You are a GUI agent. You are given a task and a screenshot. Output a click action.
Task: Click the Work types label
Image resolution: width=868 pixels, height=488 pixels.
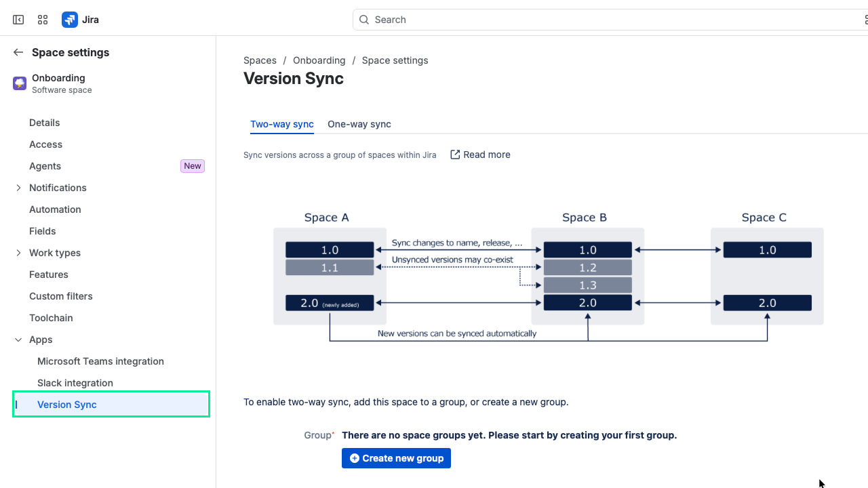pyautogui.click(x=55, y=253)
